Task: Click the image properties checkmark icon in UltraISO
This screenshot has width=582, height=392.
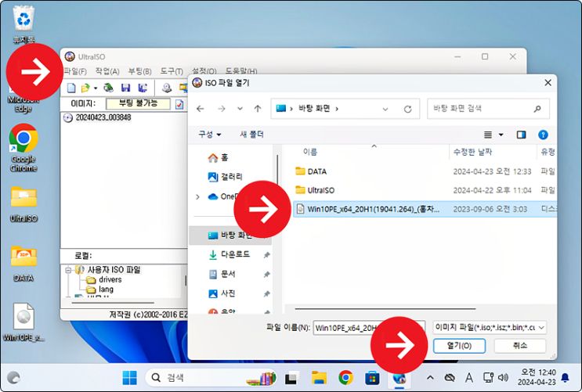Action: [x=179, y=104]
